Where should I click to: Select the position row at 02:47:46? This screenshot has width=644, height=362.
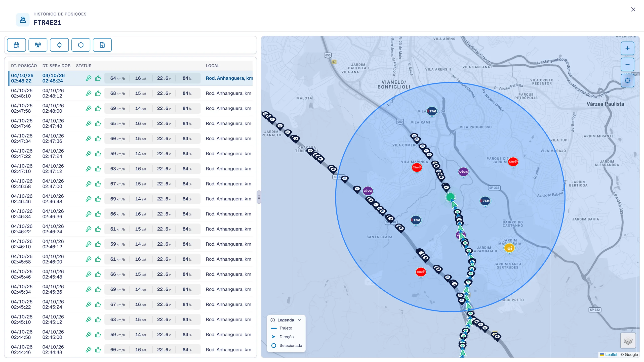(x=131, y=123)
